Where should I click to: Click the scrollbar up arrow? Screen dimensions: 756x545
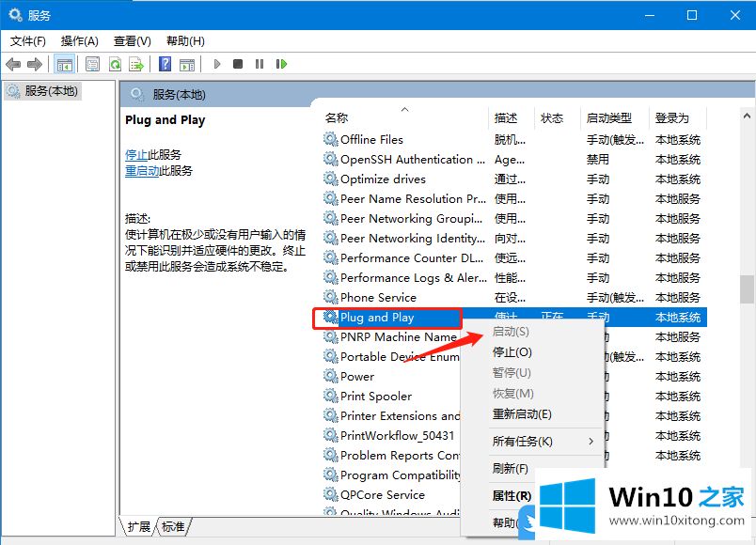click(747, 116)
